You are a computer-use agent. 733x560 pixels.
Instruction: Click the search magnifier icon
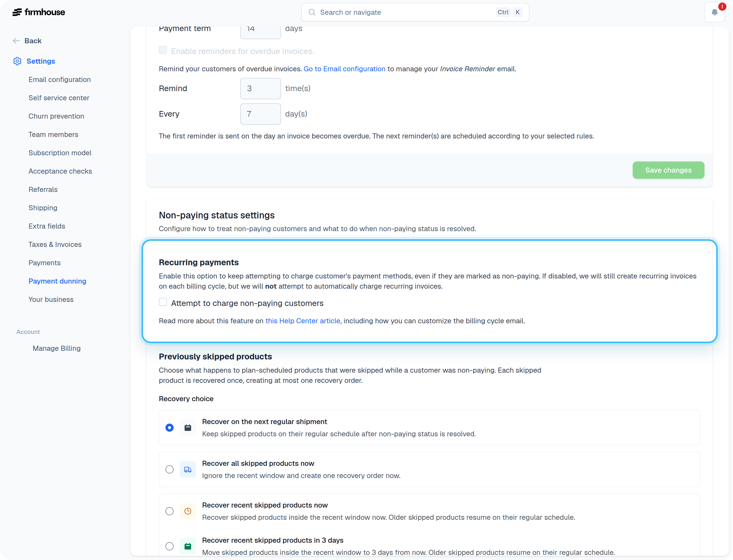[312, 12]
